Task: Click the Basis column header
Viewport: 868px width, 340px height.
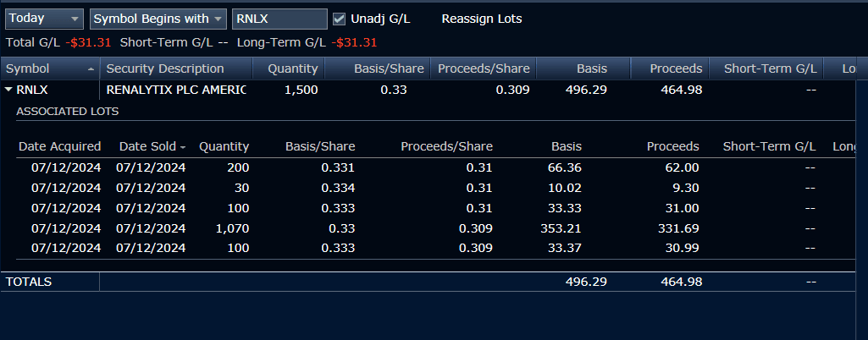Action: tap(591, 69)
